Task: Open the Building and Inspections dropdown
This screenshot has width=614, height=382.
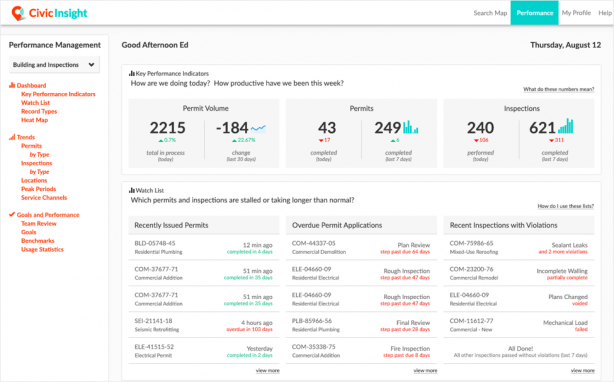Action: point(54,65)
